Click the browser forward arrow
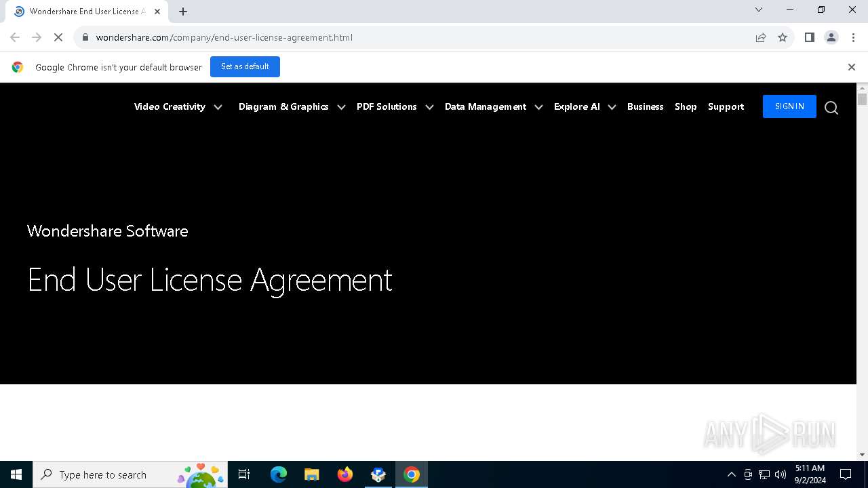Image resolution: width=868 pixels, height=488 pixels. tap(37, 37)
